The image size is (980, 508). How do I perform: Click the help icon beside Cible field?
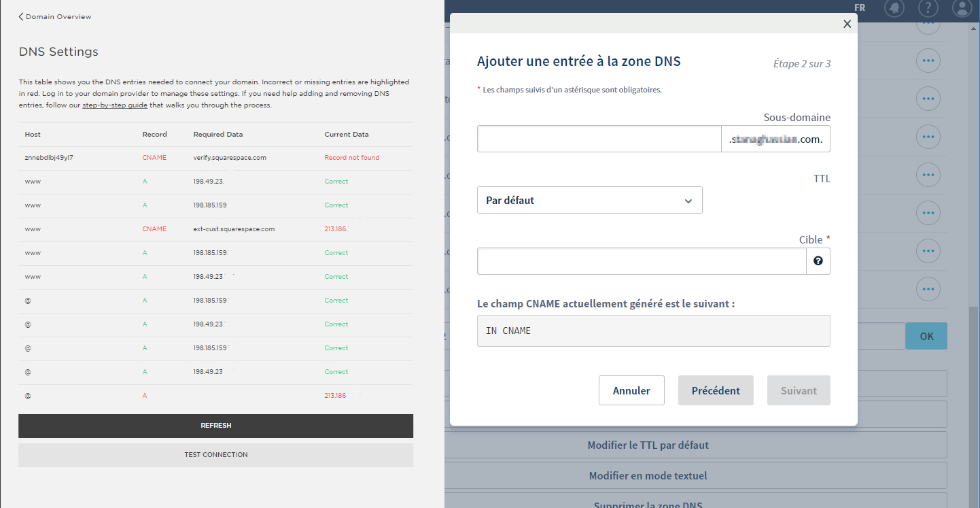click(x=818, y=261)
